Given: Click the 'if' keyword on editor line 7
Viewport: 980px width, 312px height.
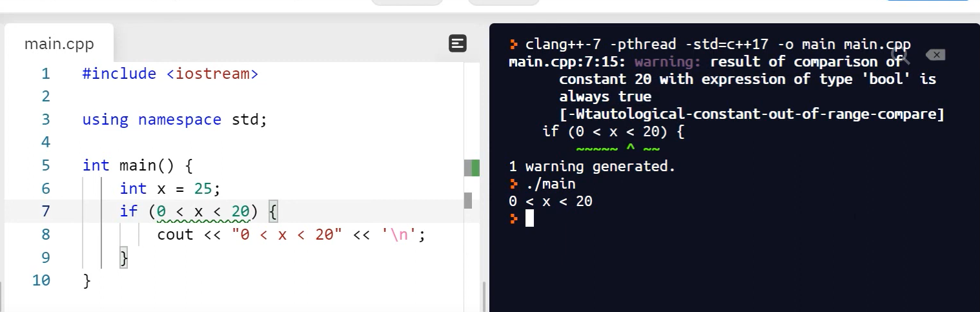Looking at the screenshot, I should coord(128,211).
